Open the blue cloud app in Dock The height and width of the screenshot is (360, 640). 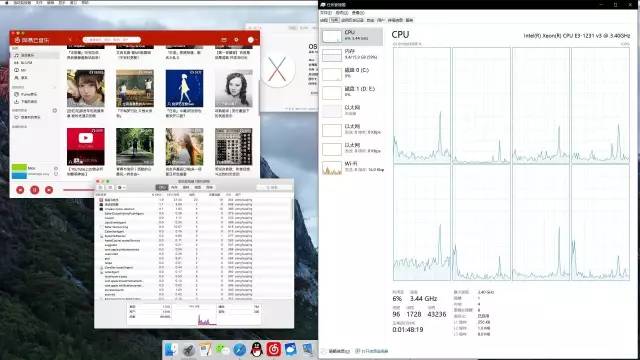[x=291, y=350]
